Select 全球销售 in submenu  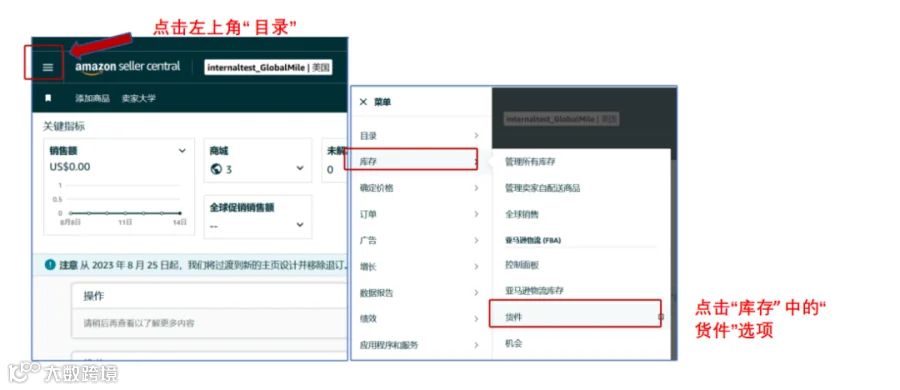[522, 214]
